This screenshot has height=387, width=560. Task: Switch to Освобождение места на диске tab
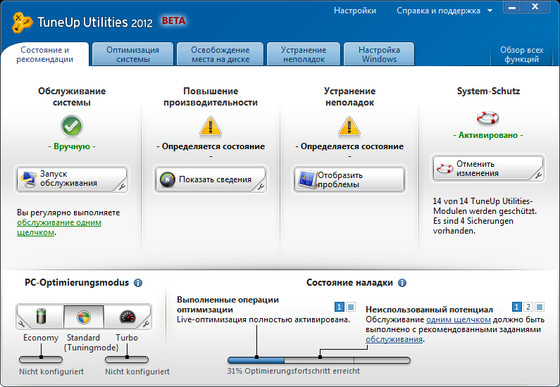(220, 55)
